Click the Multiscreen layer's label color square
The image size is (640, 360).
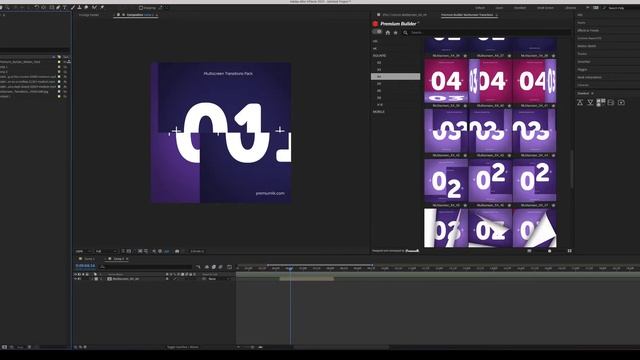(x=96, y=279)
